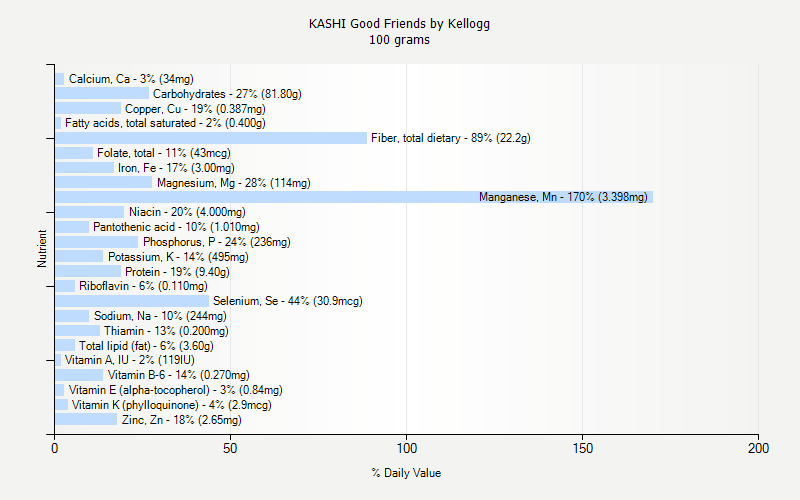Click the 'Riboflavin - 6% (0.110mg)' label
800x500 pixels.
point(143,286)
